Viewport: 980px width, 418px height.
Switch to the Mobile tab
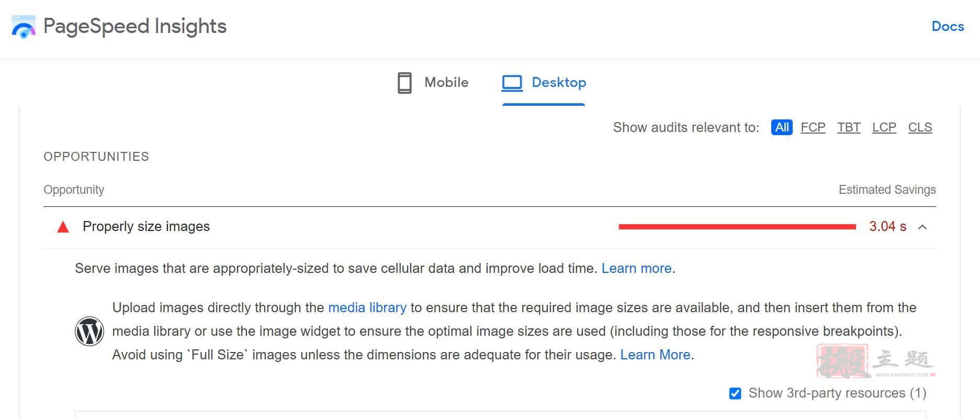point(433,83)
